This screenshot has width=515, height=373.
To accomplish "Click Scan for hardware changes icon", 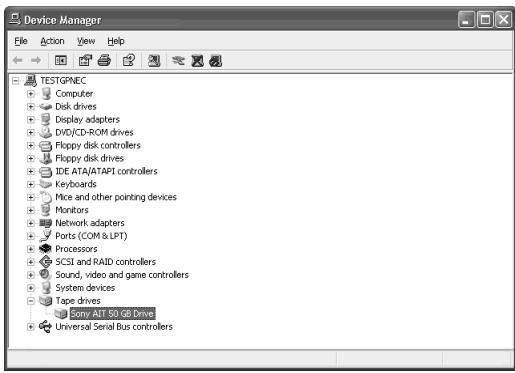I will click(154, 60).
